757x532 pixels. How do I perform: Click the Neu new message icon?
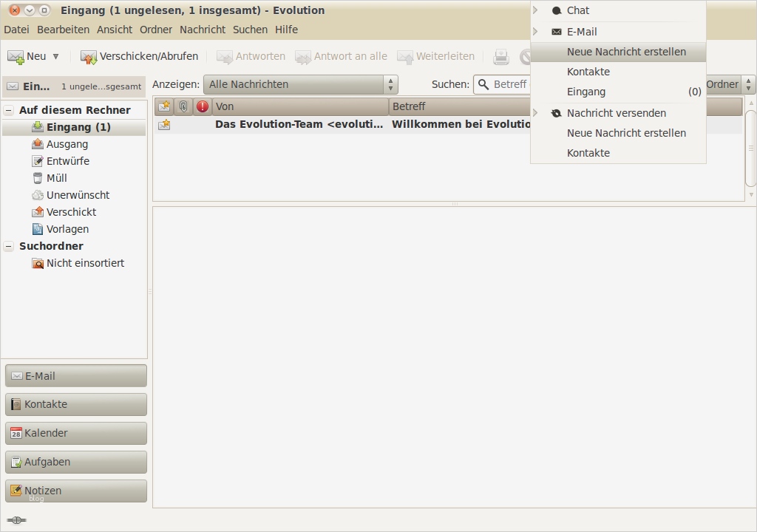coord(16,57)
